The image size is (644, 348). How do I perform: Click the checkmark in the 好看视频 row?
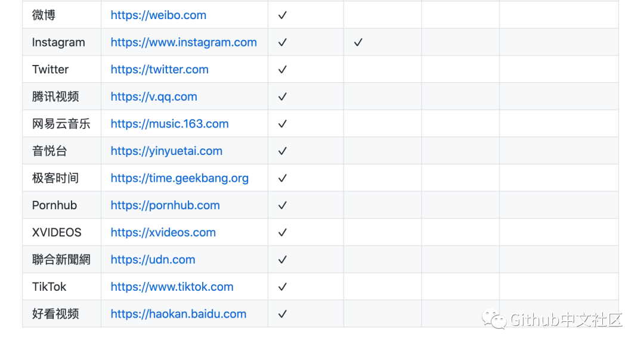[x=283, y=314]
